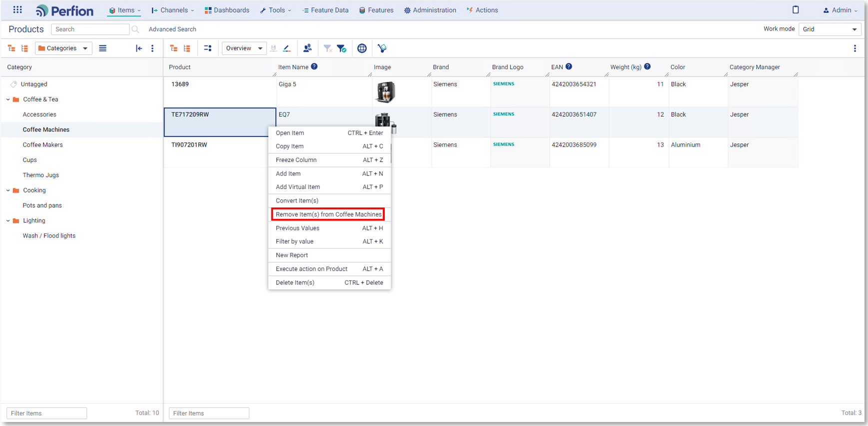The width and height of the screenshot is (868, 426).
Task: Open the Actions menu
Action: [x=482, y=10]
